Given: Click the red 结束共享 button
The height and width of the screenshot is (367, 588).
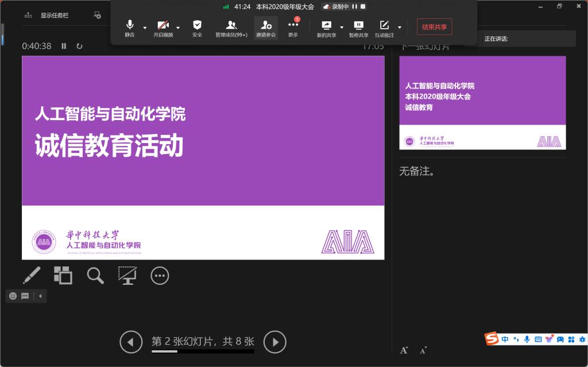Looking at the screenshot, I should [x=434, y=26].
